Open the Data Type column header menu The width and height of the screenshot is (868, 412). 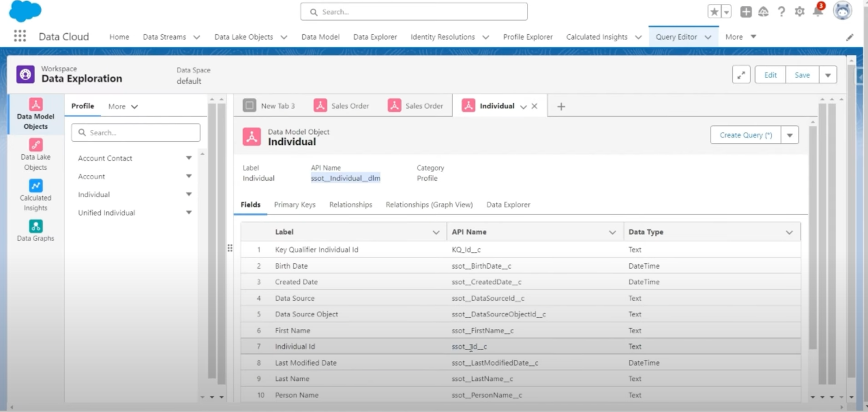(789, 232)
